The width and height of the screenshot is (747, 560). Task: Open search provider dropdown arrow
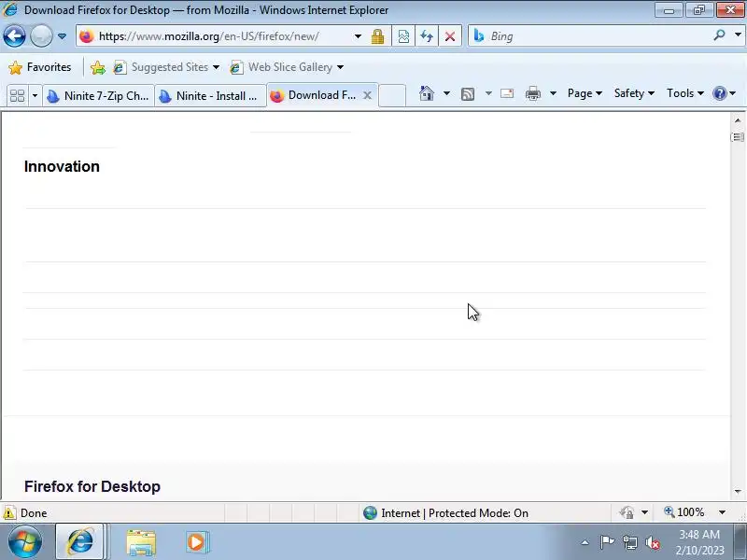click(738, 35)
